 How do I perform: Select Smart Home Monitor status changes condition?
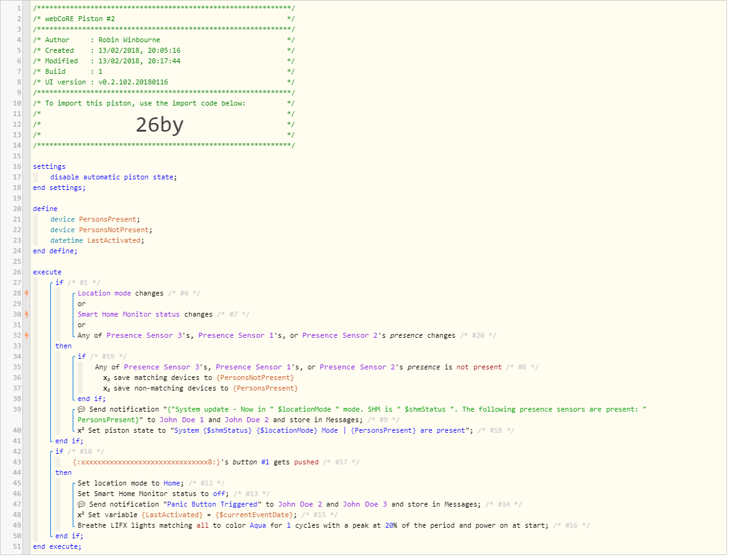[145, 314]
